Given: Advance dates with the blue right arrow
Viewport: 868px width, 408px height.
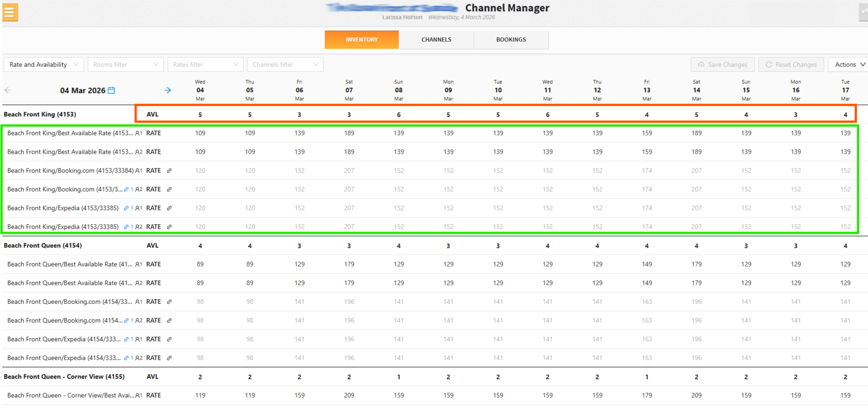Looking at the screenshot, I should (167, 90).
